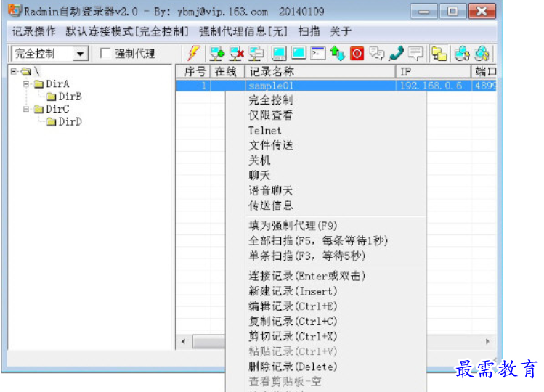The height and width of the screenshot is (392, 544).
Task: Choose 完全控制 in context menu
Action: (326, 100)
